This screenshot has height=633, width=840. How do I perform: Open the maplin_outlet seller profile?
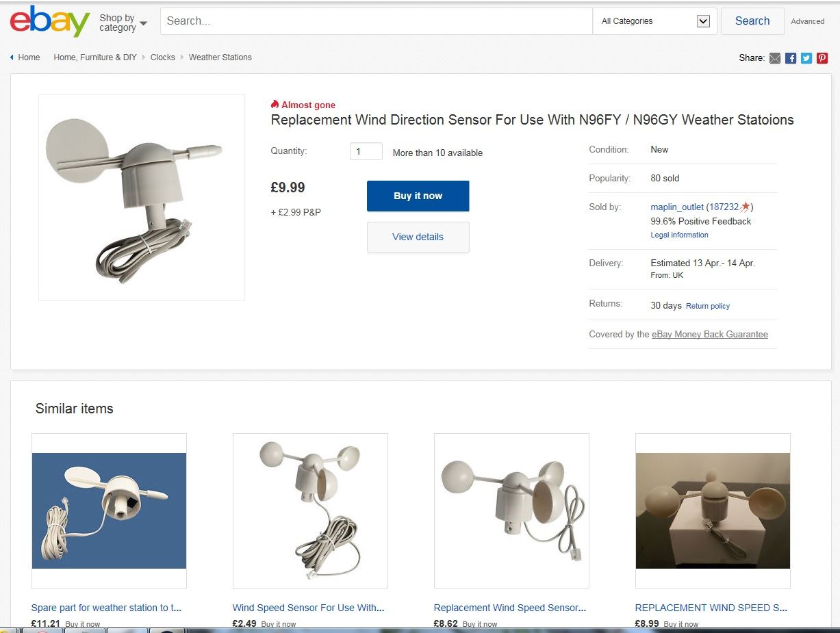coord(677,207)
